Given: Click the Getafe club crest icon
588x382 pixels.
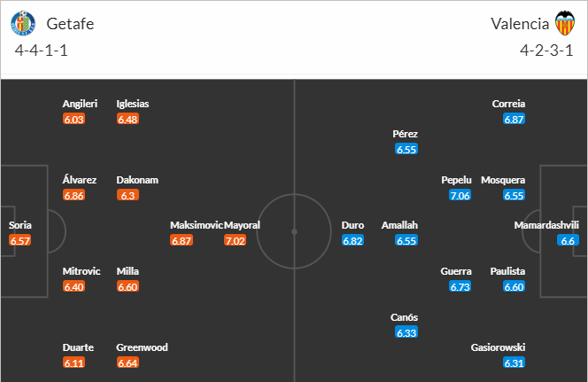Looking at the screenshot, I should 27,23.
